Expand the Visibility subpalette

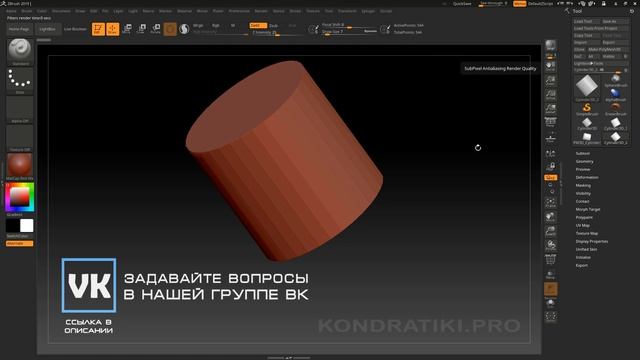point(583,193)
